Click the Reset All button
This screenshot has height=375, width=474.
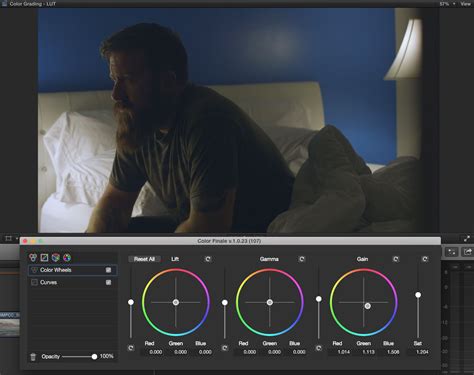(144, 259)
